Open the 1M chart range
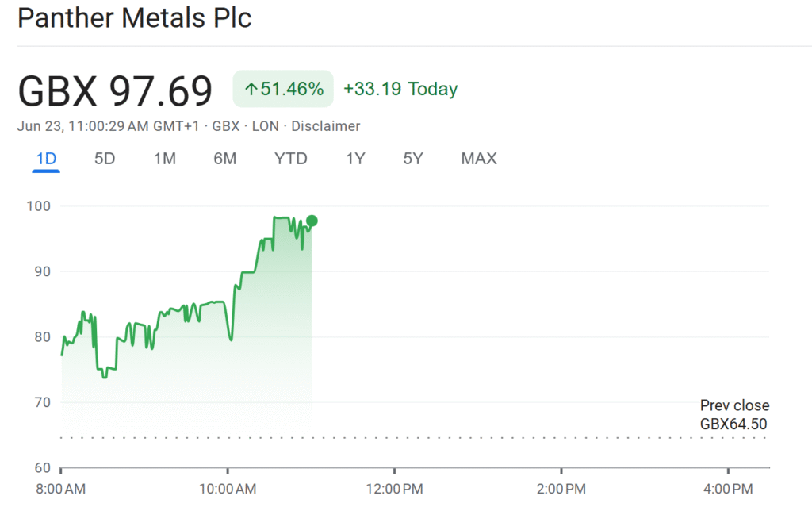The width and height of the screenshot is (812, 507). 164,159
